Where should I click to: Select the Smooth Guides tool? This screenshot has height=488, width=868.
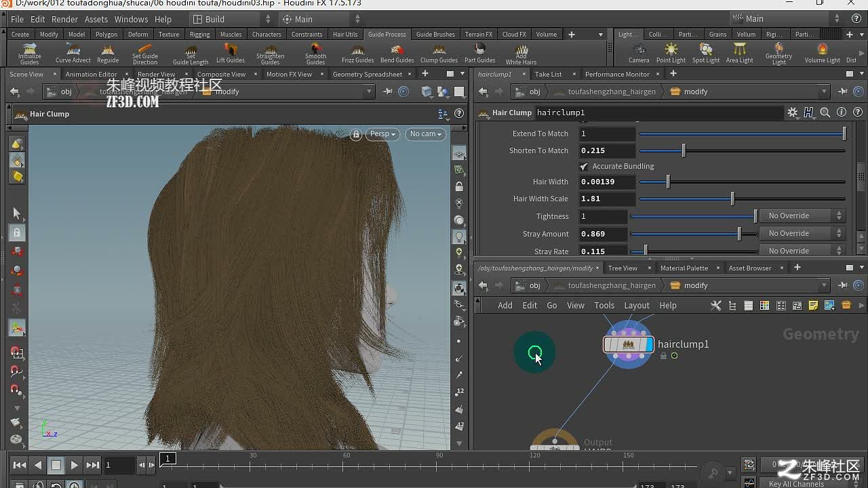(315, 54)
